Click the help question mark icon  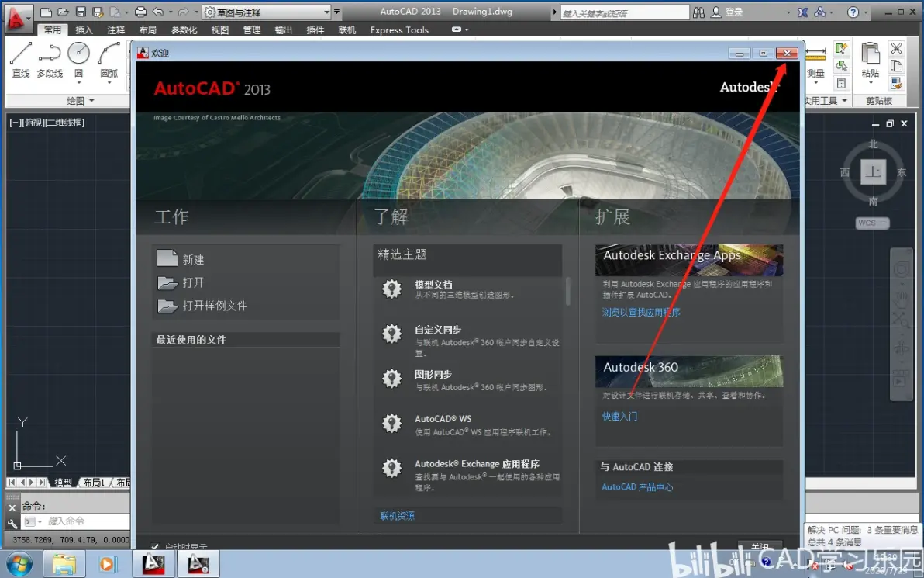pos(853,12)
